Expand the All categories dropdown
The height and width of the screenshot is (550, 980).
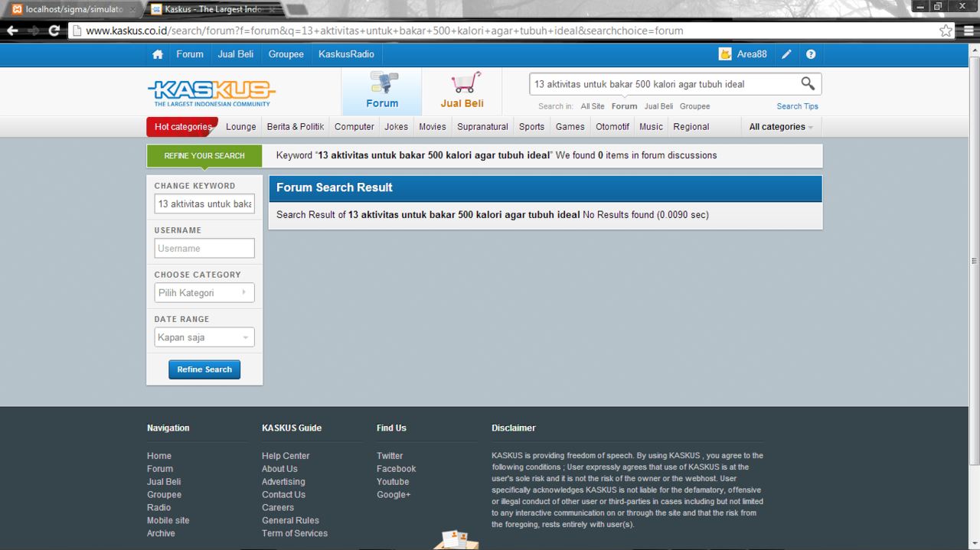781,127
